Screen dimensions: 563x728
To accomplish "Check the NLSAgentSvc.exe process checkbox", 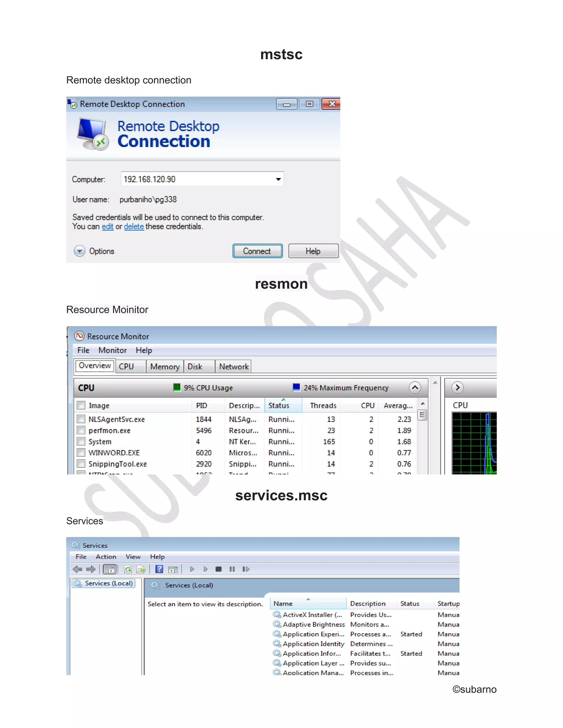I will point(81,419).
